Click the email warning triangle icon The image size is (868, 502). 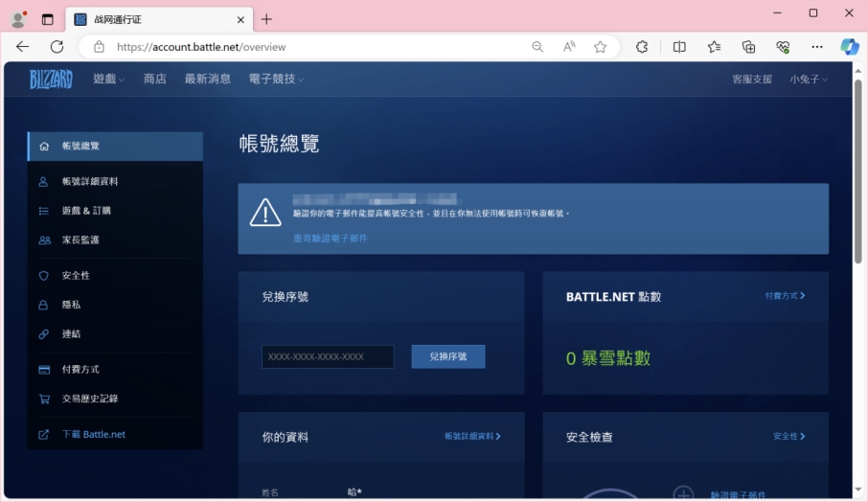point(265,213)
